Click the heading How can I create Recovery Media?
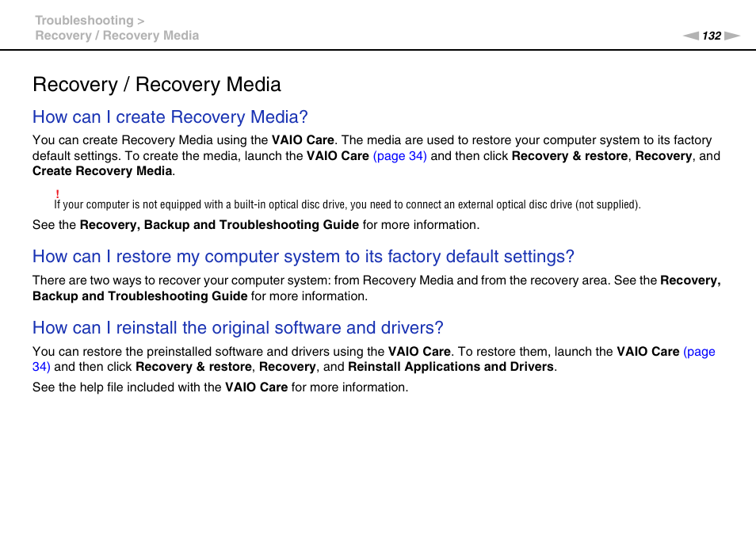 170,116
